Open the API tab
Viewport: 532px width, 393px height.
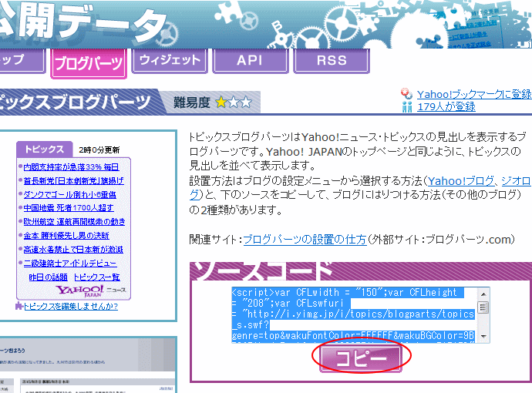click(251, 61)
